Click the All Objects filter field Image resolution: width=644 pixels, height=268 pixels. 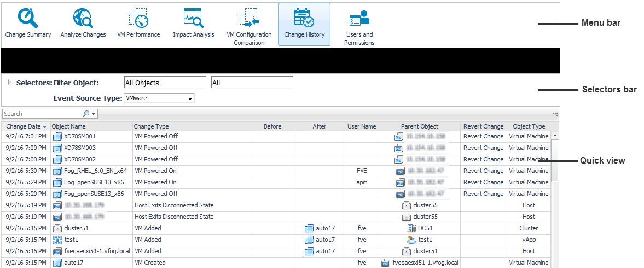tap(165, 83)
